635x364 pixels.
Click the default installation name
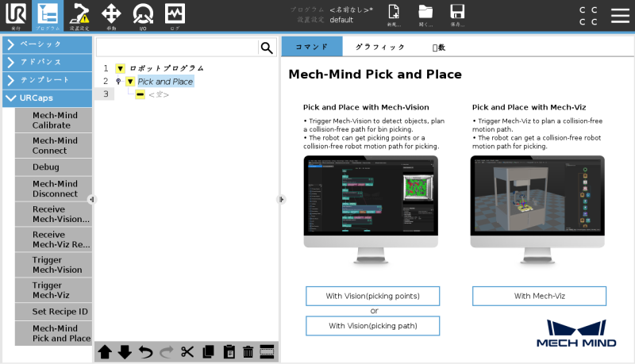(x=341, y=20)
